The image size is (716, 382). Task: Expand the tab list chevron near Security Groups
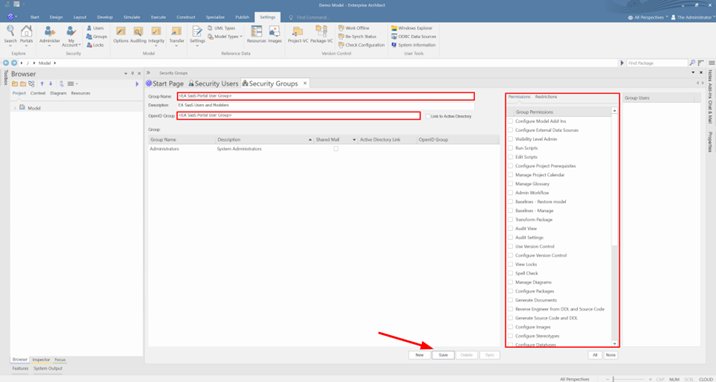click(x=148, y=73)
